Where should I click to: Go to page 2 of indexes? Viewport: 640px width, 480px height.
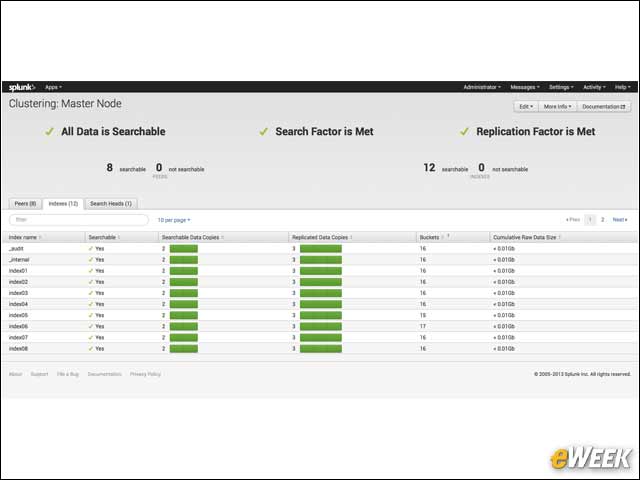click(602, 220)
